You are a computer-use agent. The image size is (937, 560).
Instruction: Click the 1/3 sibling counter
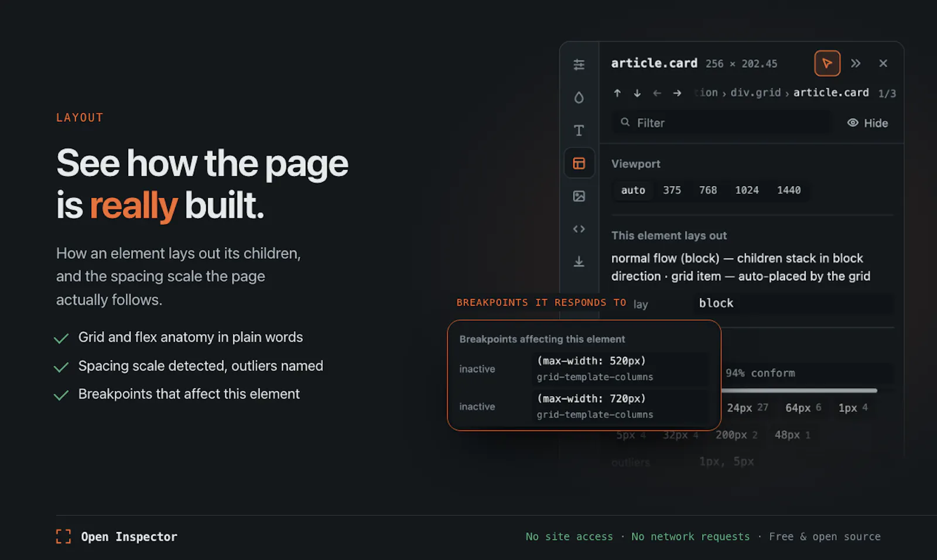click(x=887, y=94)
